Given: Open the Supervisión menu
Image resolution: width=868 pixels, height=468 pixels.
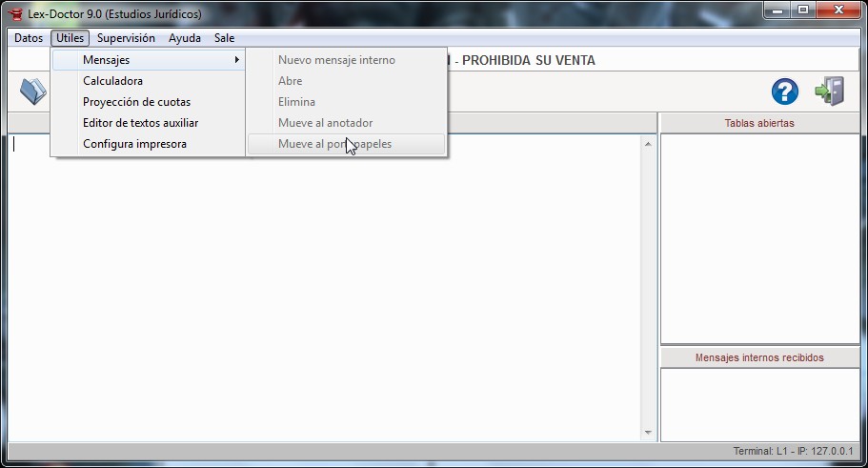Looking at the screenshot, I should 126,38.
